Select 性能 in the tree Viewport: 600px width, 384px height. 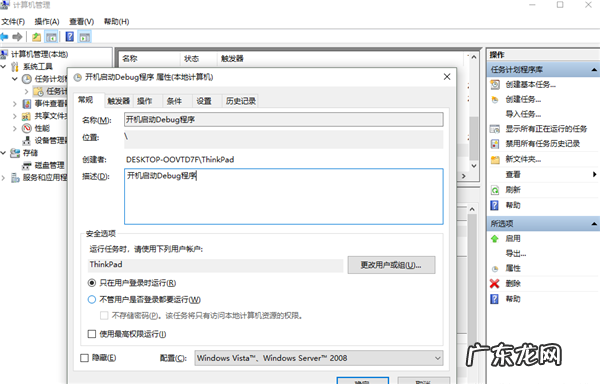42,128
